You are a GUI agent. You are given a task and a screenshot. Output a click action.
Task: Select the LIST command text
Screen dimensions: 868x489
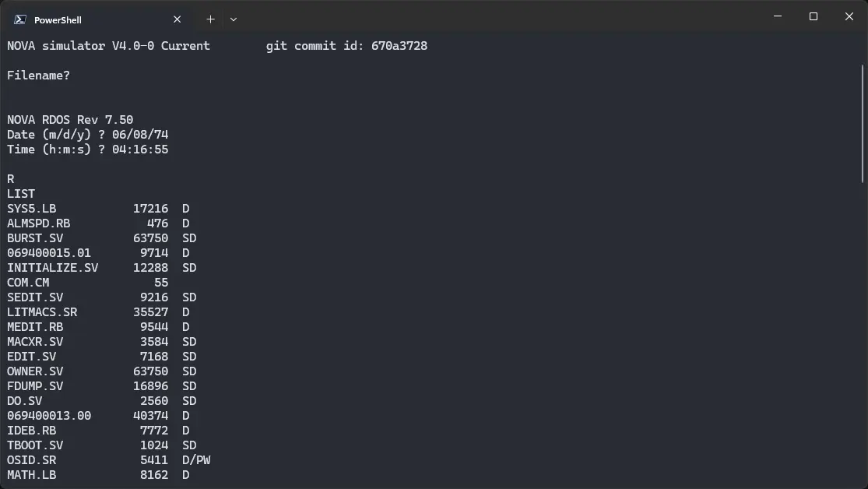click(21, 193)
